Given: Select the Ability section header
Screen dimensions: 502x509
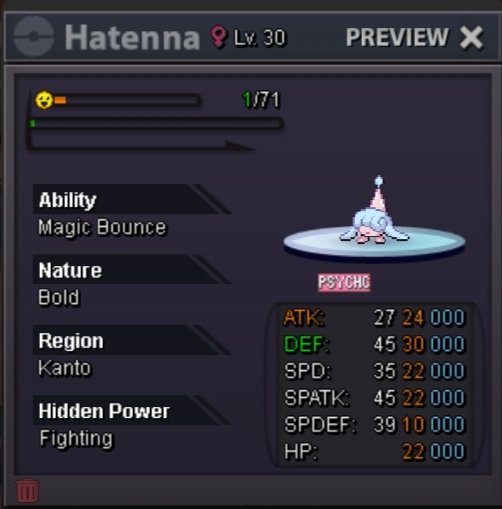Looking at the screenshot, I should point(132,199).
